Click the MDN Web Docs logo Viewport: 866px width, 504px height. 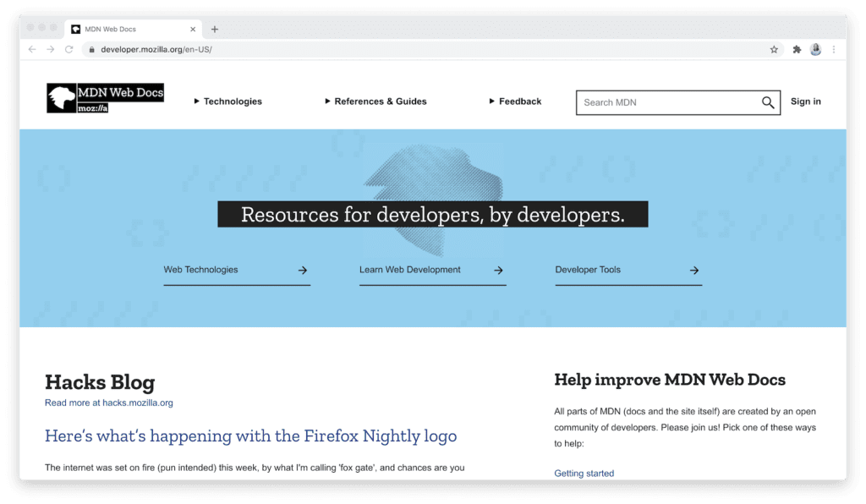(x=104, y=97)
